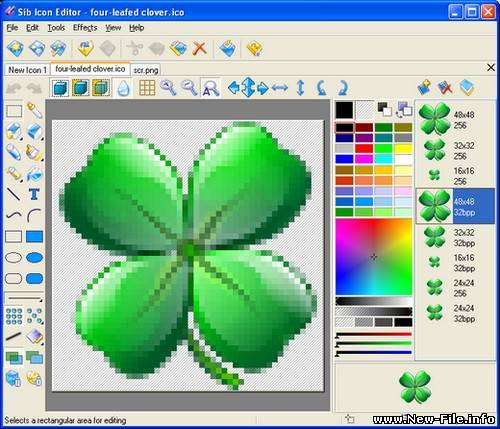Click the green channel slider

(x=374, y=343)
